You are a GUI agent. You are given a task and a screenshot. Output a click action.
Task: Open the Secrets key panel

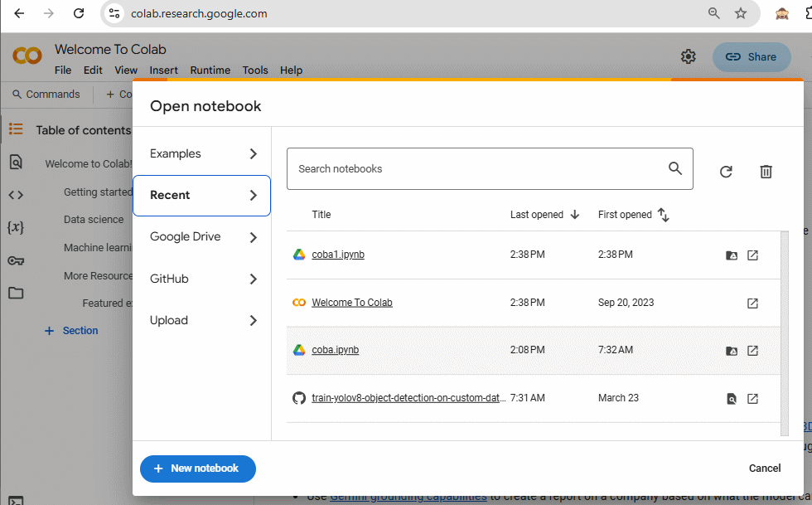pyautogui.click(x=16, y=260)
